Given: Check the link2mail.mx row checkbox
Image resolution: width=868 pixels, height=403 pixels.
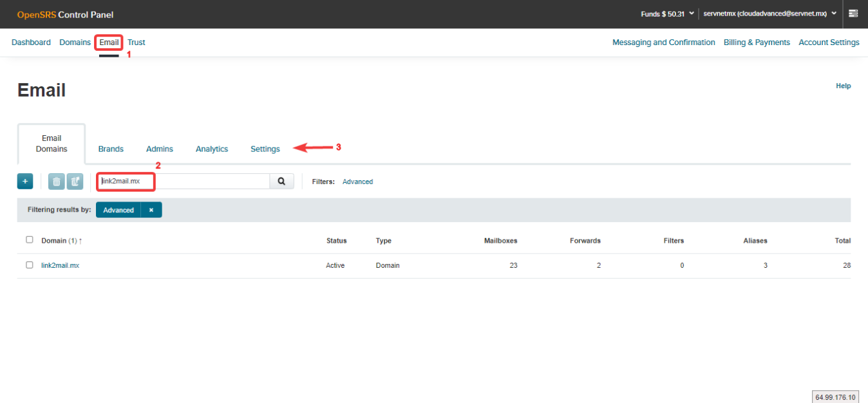Looking at the screenshot, I should [x=30, y=265].
